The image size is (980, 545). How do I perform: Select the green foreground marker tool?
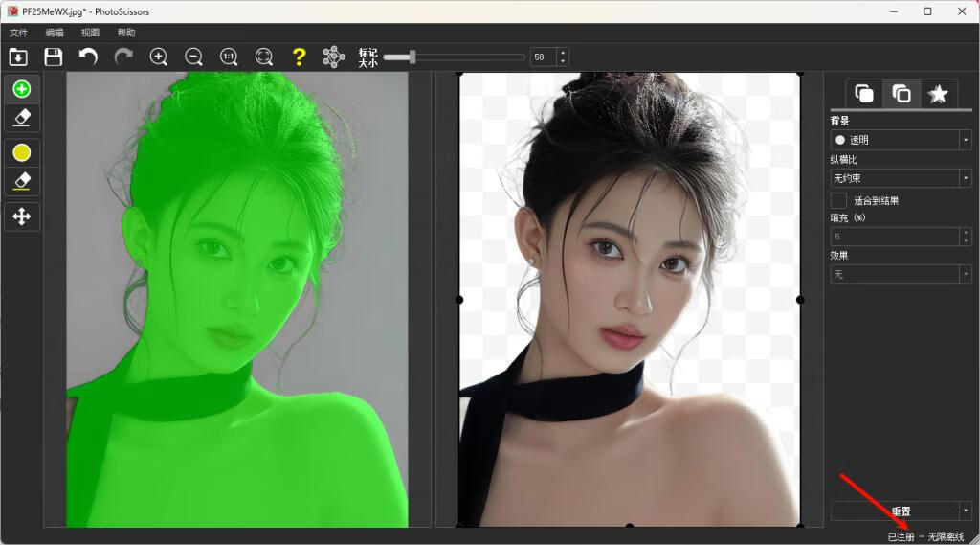pos(22,89)
